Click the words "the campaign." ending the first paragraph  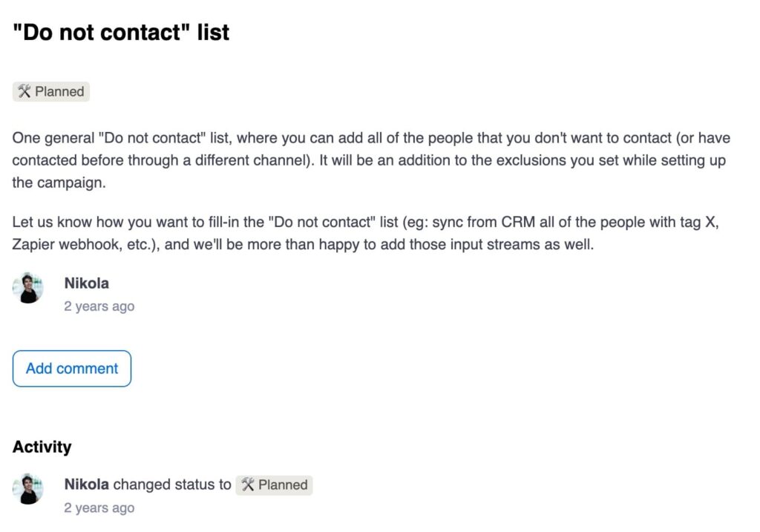[x=59, y=183]
